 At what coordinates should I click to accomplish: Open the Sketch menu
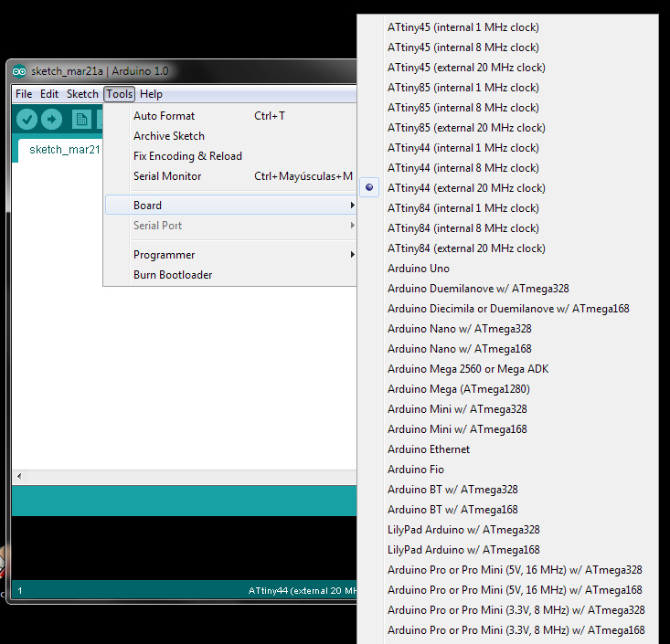coord(82,94)
